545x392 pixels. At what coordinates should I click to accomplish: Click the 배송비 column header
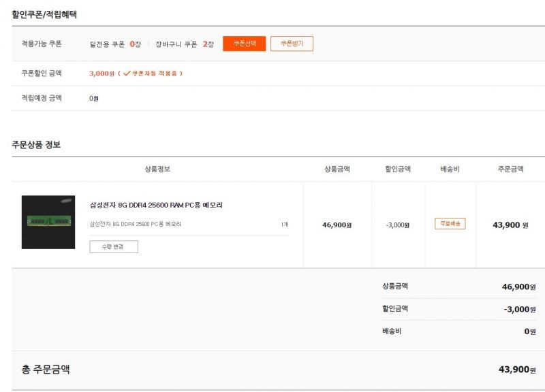(x=450, y=169)
